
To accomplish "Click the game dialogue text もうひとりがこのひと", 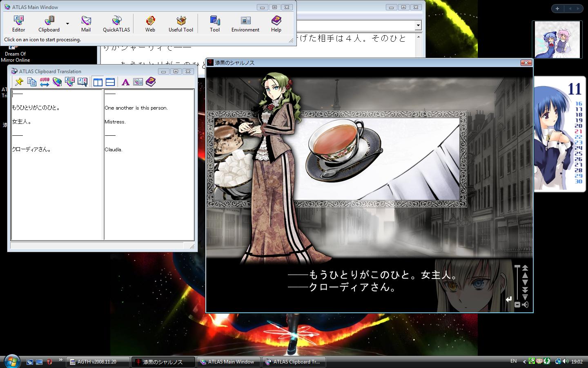I will coord(359,275).
